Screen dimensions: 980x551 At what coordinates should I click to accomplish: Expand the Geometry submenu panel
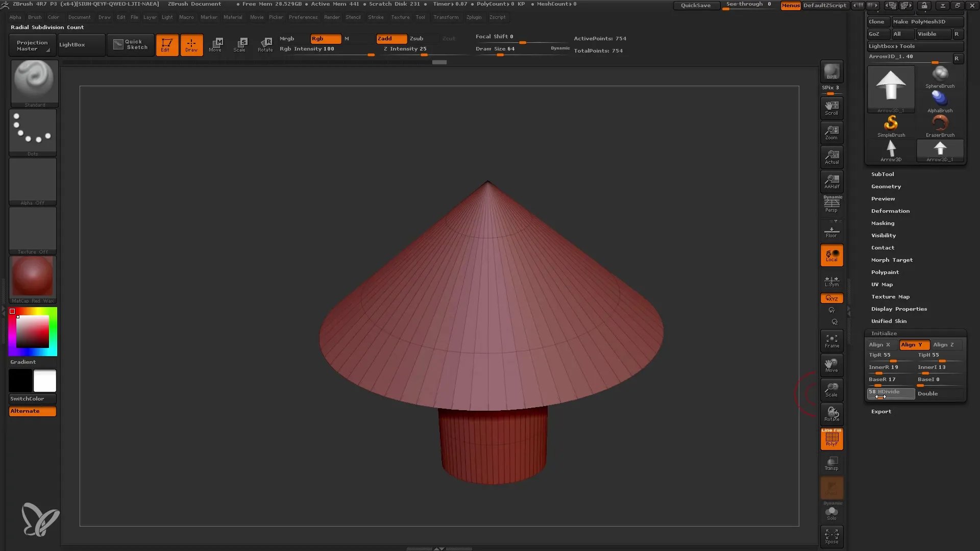click(886, 186)
